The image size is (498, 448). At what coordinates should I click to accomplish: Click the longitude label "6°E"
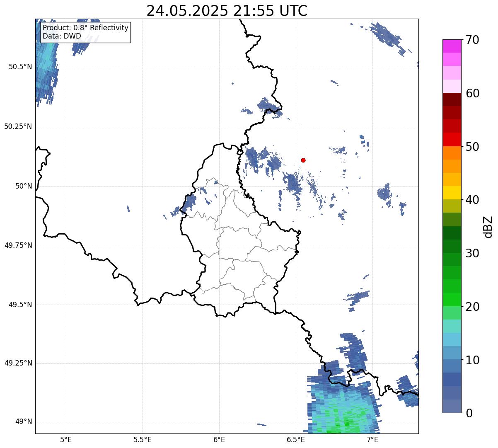coord(219,440)
